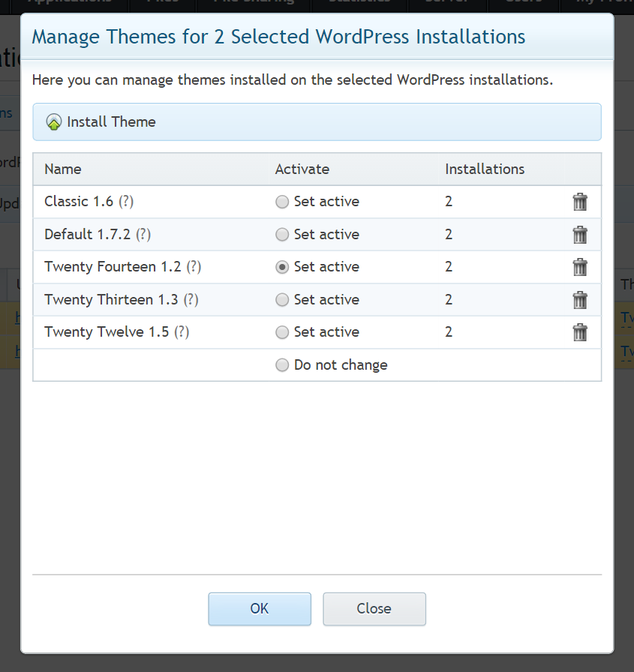Click the (?) next to Twenty Fourteen

pos(194,267)
